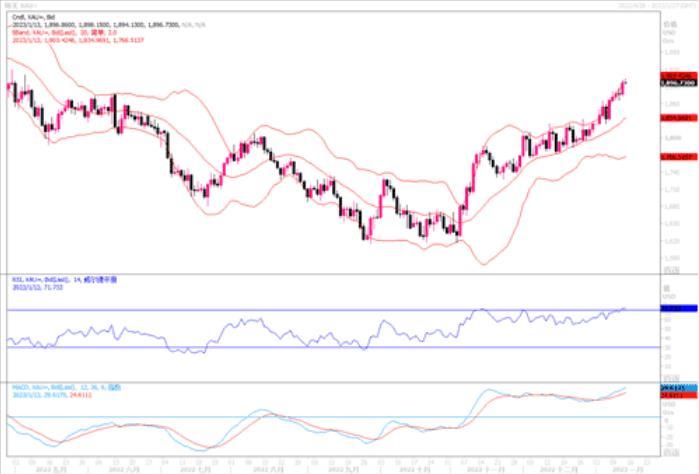Screen dimensions: 699x474
Task: Click the red BBand values line in legend
Action: tap(74, 39)
